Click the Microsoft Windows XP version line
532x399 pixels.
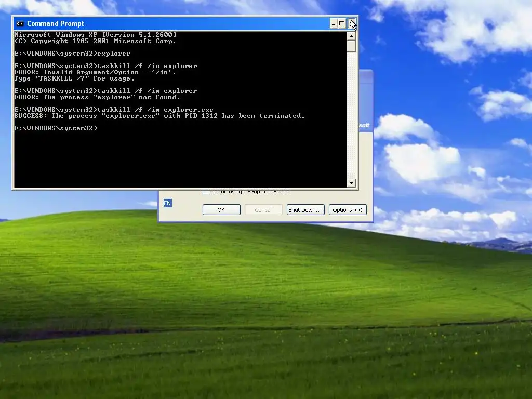pyautogui.click(x=96, y=35)
